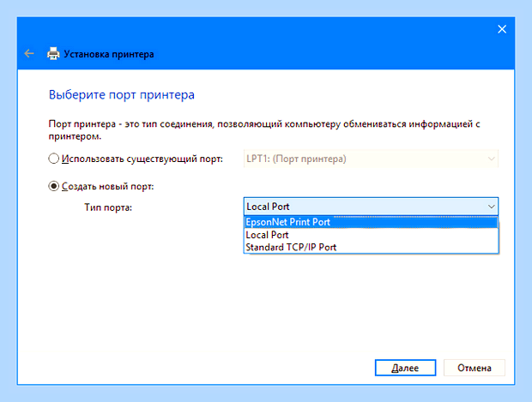
Task: Choose Local Port in the dropdown list
Action: pos(371,235)
